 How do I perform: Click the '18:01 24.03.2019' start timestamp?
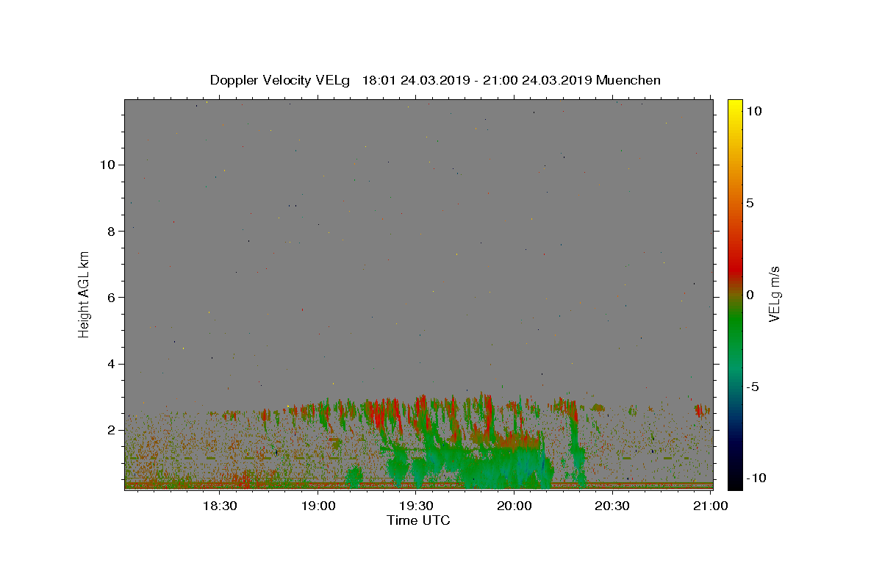(415, 80)
